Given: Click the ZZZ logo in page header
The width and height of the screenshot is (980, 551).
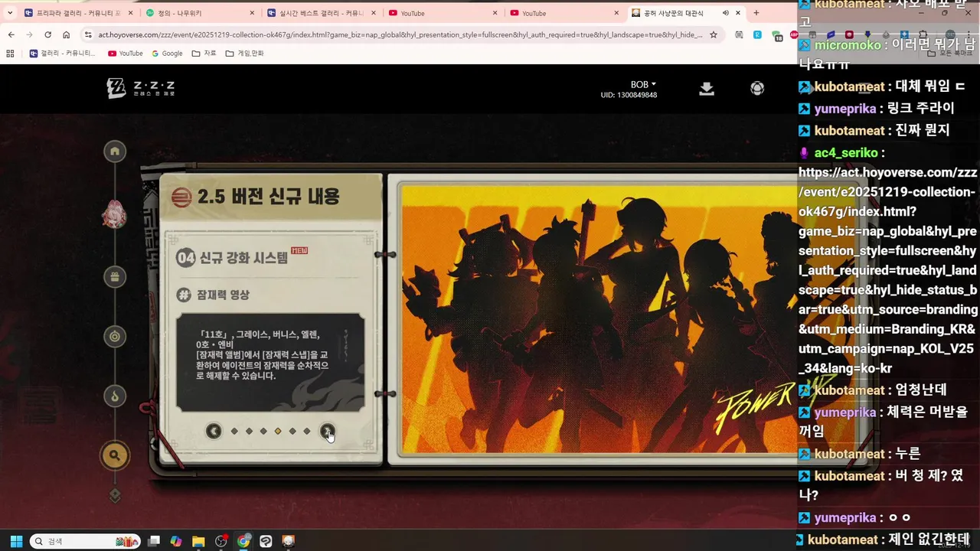Looking at the screenshot, I should point(140,88).
